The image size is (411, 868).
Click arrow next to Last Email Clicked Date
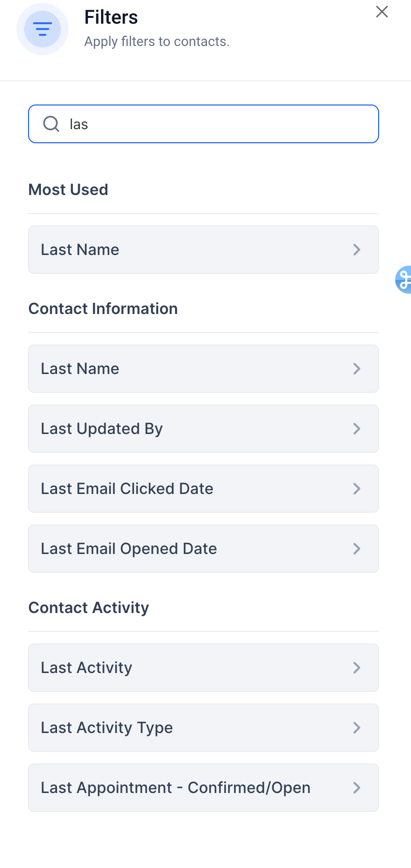[357, 489]
